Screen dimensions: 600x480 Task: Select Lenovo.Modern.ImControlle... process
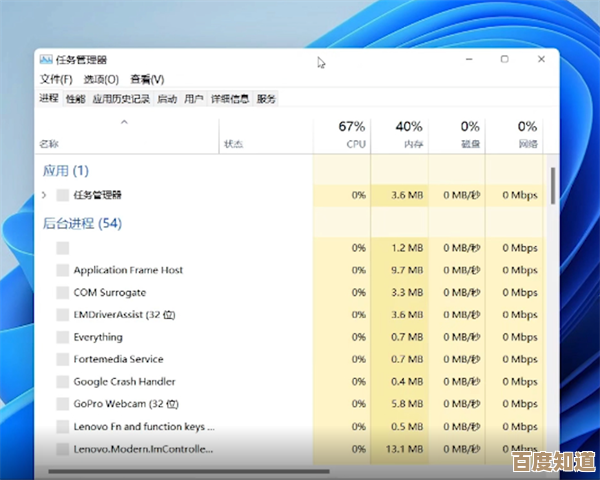(x=143, y=449)
